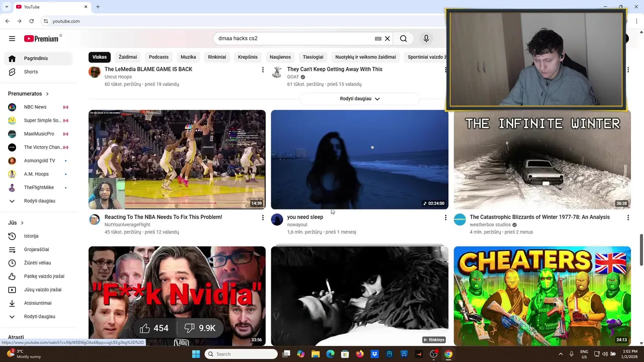
Task: Open Windows Start menu
Action: (x=196, y=354)
